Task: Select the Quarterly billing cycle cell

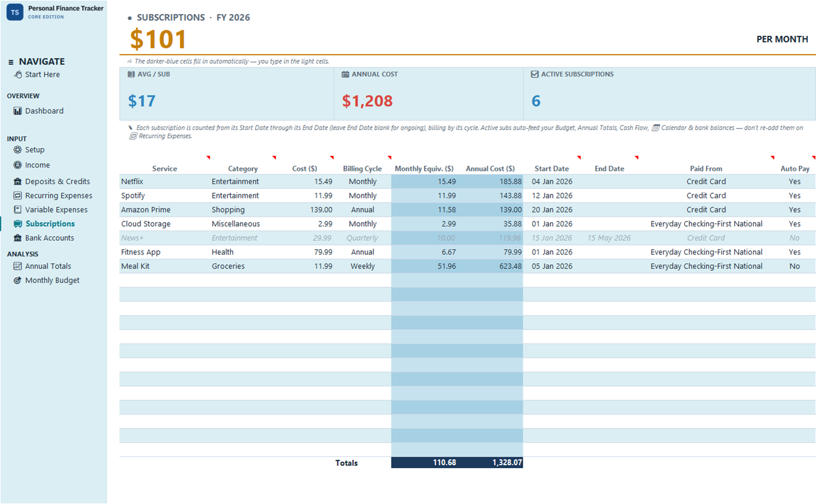Action: click(363, 238)
